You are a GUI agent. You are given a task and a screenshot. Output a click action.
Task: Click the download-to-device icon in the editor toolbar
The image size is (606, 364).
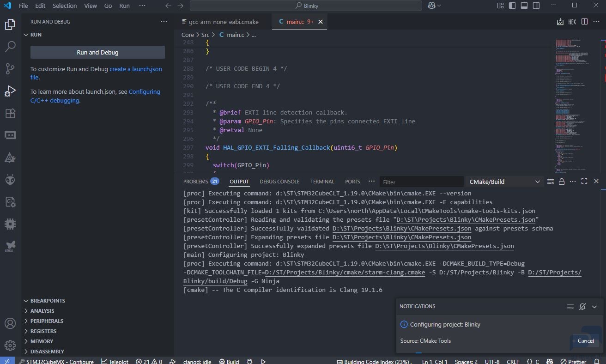coord(560,22)
